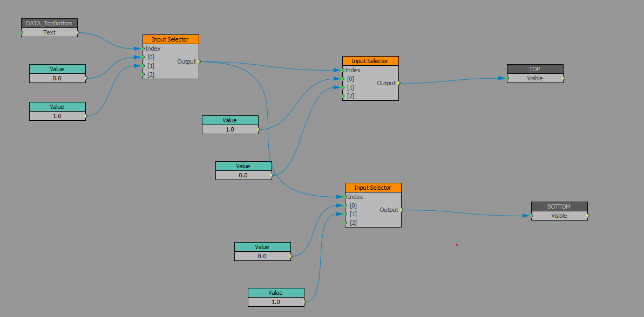Click [2] input on selector feeding BOTTOM
This screenshot has height=317, width=644.
coord(345,223)
